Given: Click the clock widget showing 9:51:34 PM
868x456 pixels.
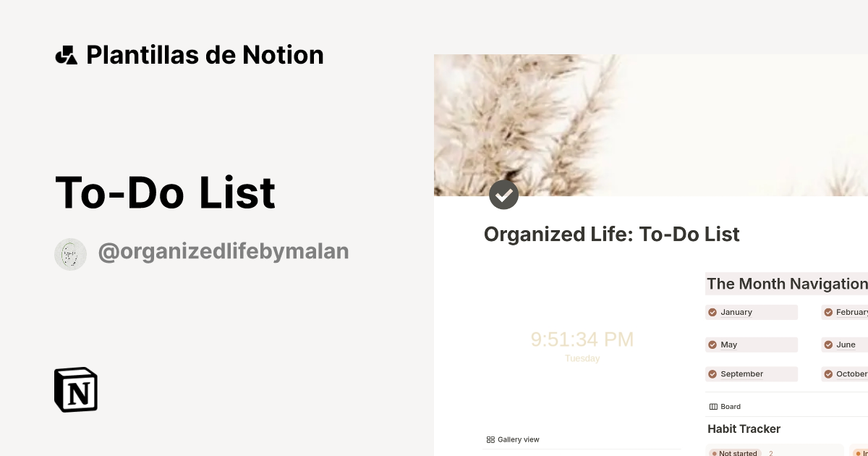Looking at the screenshot, I should pyautogui.click(x=582, y=339).
